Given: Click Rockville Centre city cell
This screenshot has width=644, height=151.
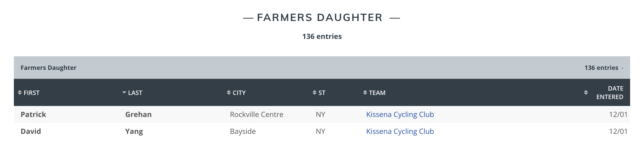Looking at the screenshot, I should click(257, 114).
